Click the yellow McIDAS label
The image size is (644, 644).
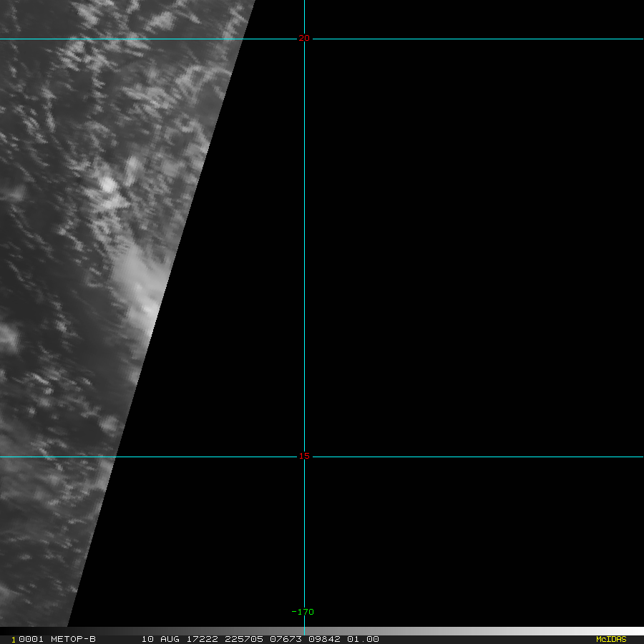[x=611, y=639]
